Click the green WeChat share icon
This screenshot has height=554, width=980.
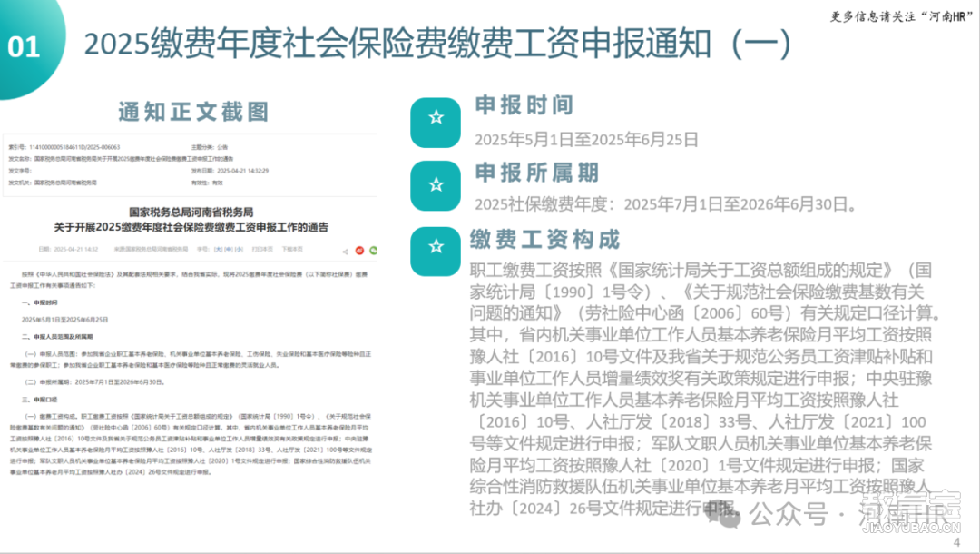373,251
